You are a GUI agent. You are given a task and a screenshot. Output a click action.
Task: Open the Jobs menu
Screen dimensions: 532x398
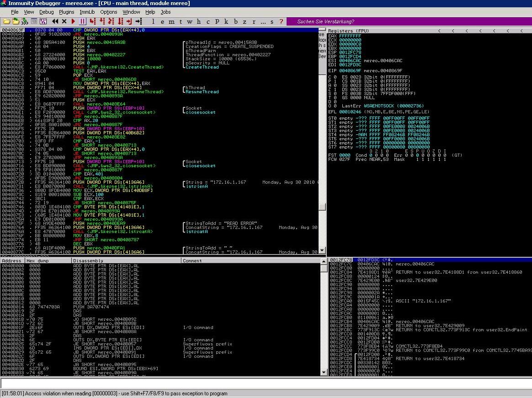coord(165,12)
